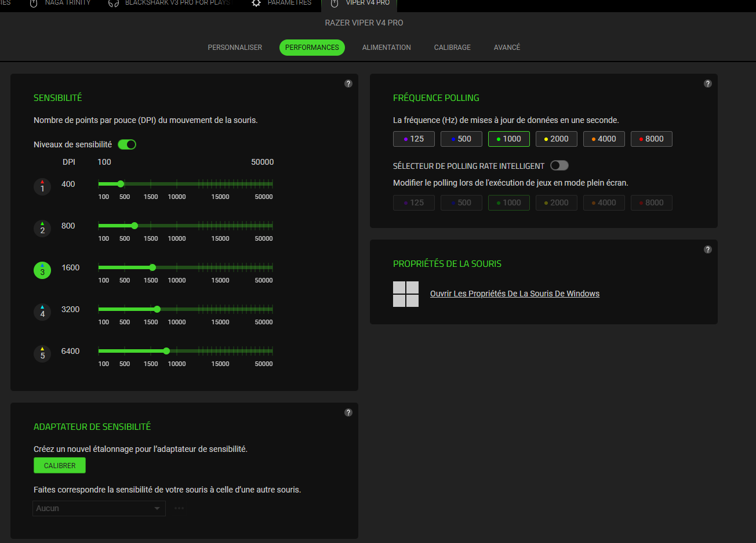Viewport: 756px width, 543px height.
Task: Click the Windows logo under Propriétés de la souris
Action: pos(406,294)
